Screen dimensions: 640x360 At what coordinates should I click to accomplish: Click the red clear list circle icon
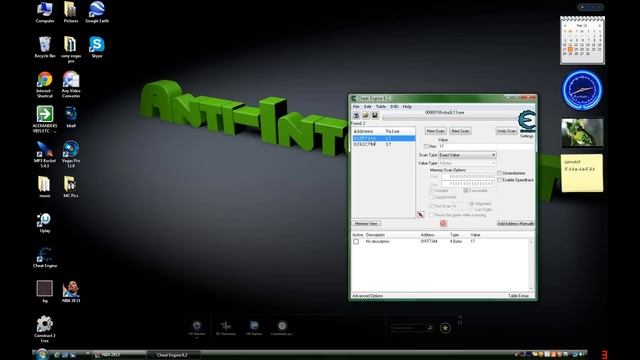point(443,223)
